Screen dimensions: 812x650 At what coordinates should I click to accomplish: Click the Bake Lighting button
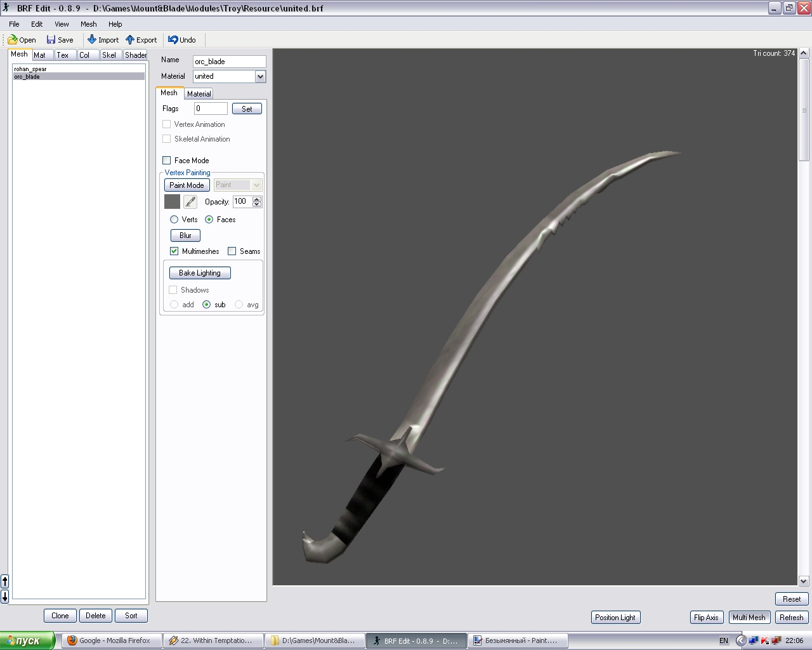200,273
